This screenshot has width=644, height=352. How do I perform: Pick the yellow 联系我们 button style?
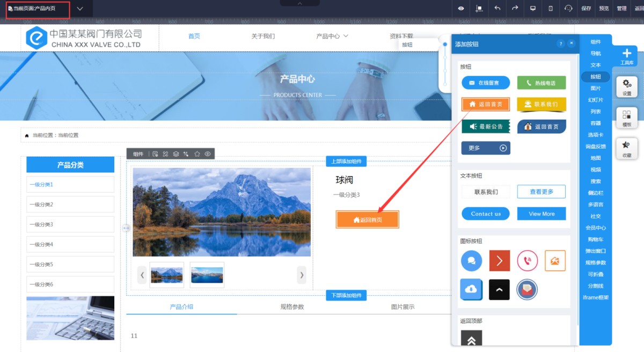pos(541,104)
